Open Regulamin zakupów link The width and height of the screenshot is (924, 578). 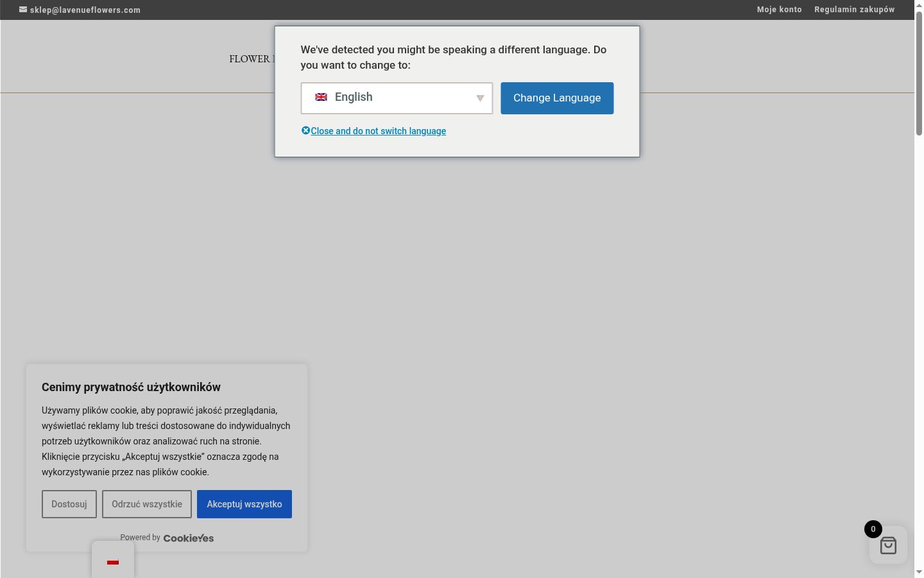[855, 10]
